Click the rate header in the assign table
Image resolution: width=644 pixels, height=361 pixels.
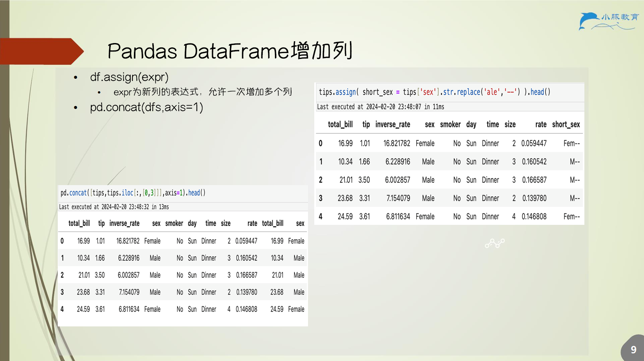(x=541, y=124)
